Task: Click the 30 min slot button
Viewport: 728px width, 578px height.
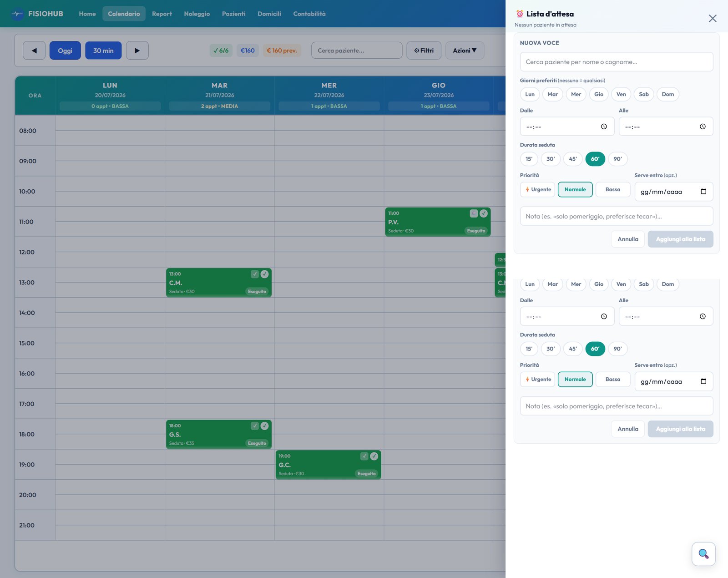Action: tap(103, 51)
